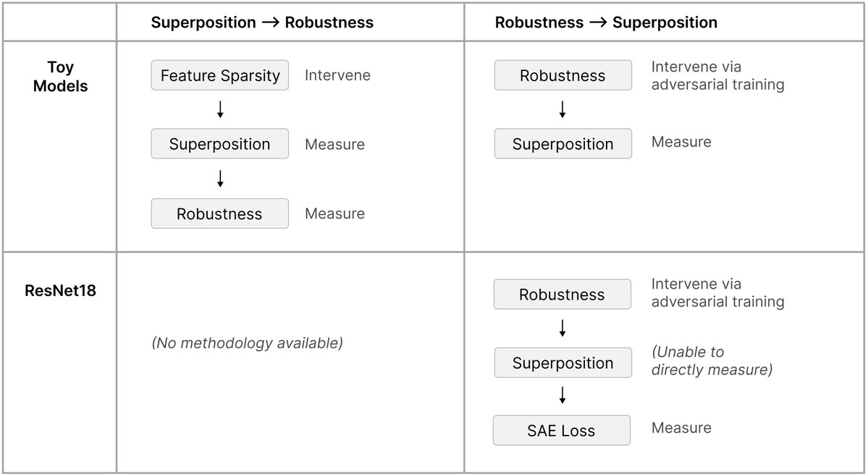Click the '(Unable to directly measure)' note
Screen dimensions: 868x476
click(712, 361)
